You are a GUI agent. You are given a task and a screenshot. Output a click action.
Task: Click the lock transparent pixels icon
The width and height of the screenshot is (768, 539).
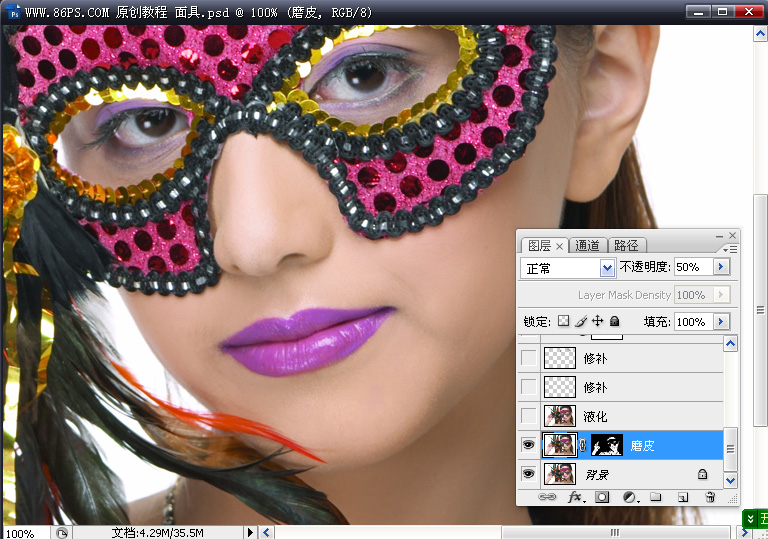(x=563, y=321)
